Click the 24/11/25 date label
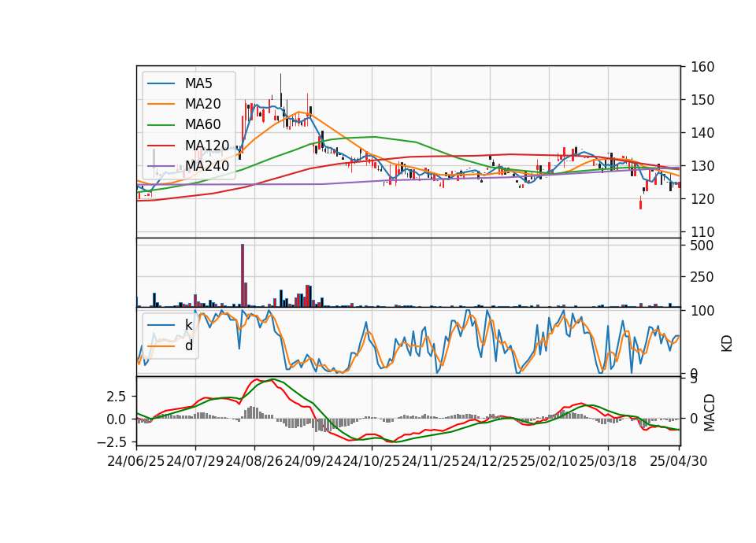756x543 pixels. (431, 461)
